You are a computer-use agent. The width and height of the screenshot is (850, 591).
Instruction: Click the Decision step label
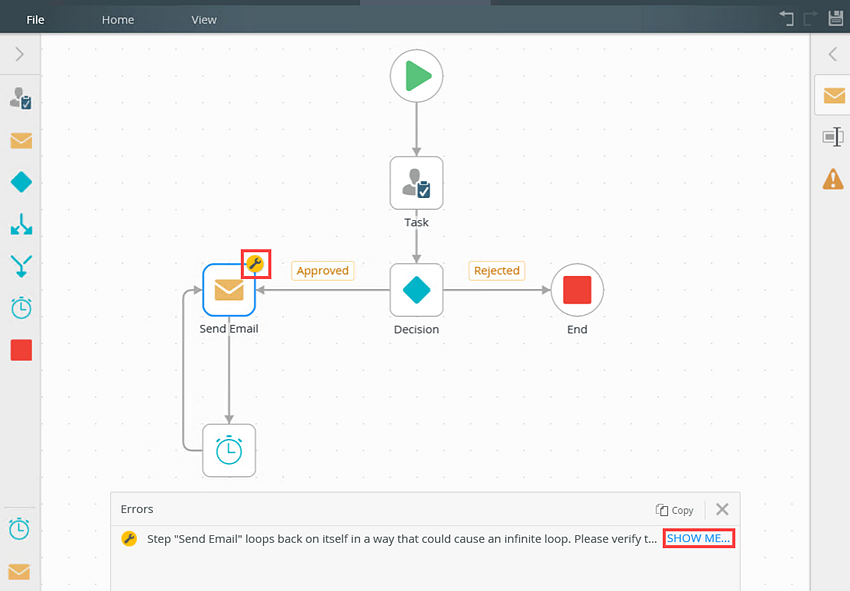tap(416, 329)
